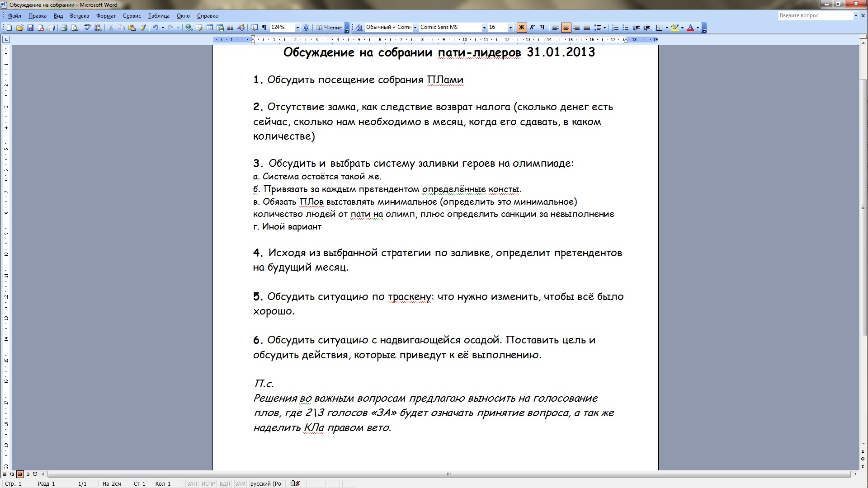This screenshot has width=868, height=488.
Task: Click spelling status book icon in status bar
Action: [295, 483]
